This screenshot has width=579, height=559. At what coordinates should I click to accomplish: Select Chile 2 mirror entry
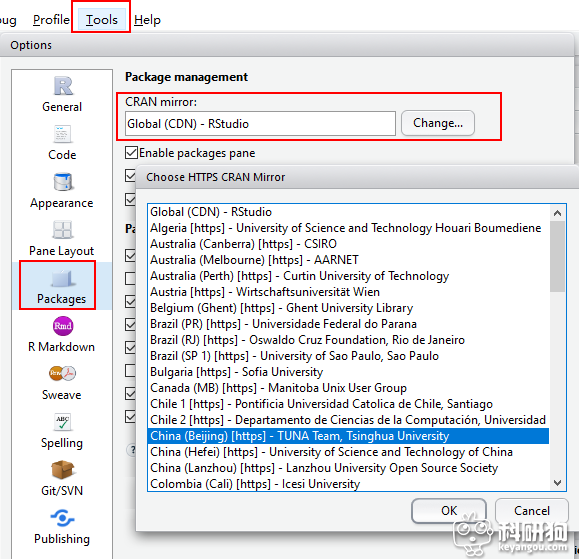pos(348,420)
